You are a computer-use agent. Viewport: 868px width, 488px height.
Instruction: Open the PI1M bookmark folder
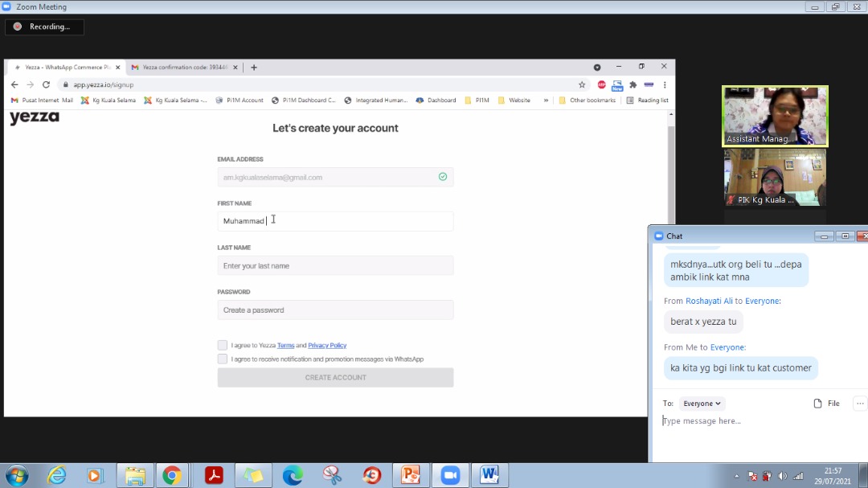coord(477,100)
